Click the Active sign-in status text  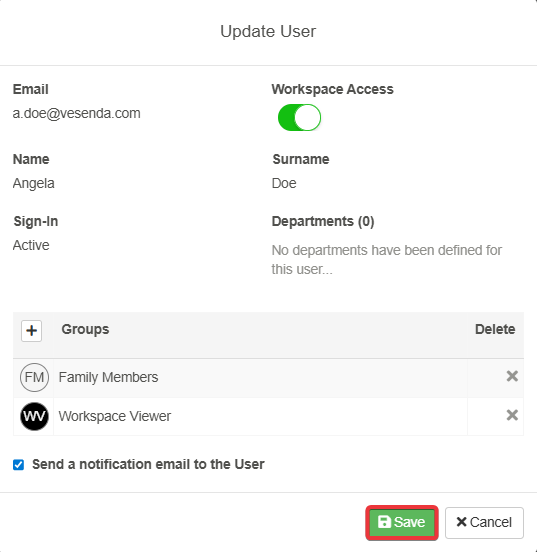pos(31,245)
